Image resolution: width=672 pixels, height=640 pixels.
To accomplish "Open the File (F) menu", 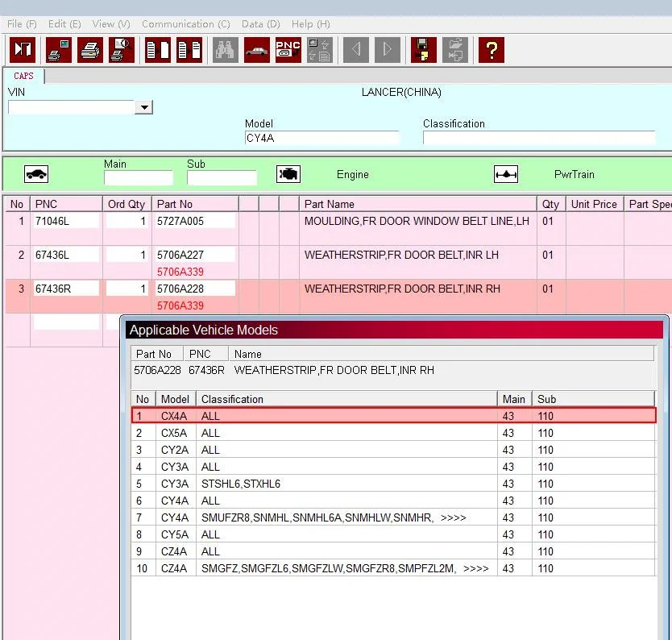I will pyautogui.click(x=22, y=24).
